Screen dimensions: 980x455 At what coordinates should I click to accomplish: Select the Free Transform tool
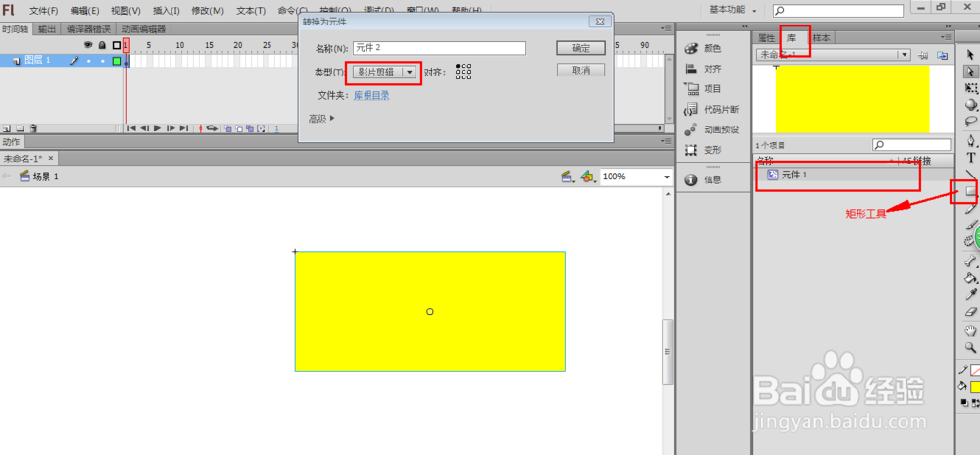point(970,88)
